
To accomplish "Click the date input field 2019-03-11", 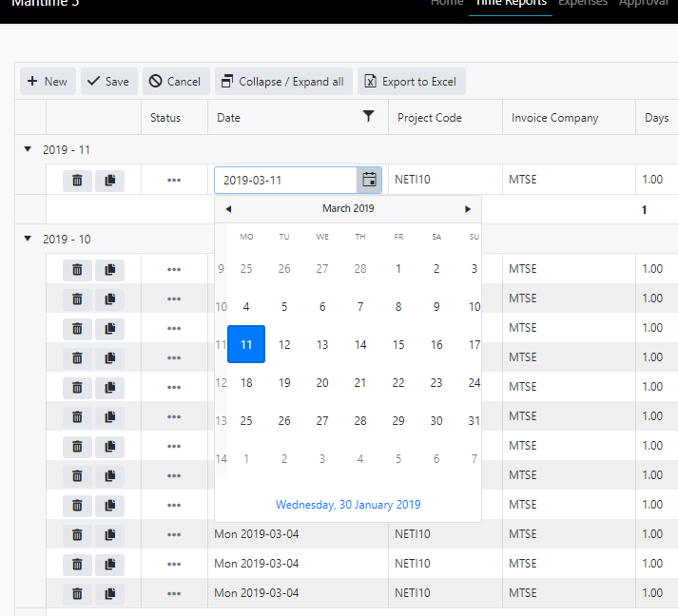I will pyautogui.click(x=286, y=181).
